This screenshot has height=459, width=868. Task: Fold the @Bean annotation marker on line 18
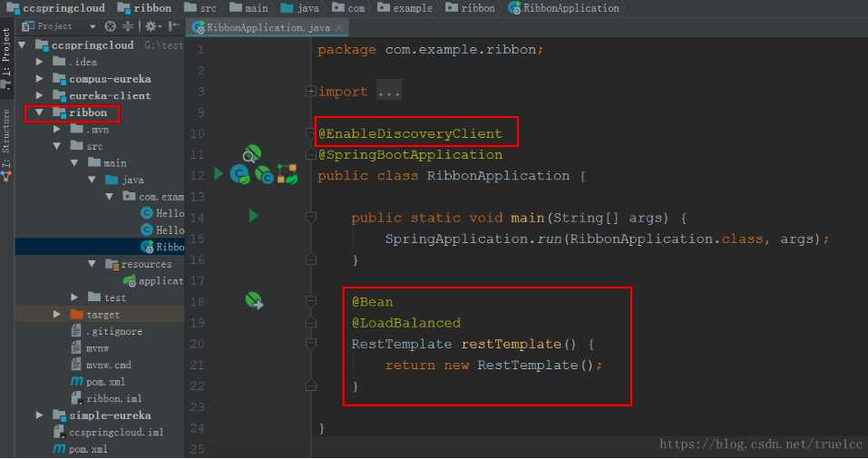click(310, 301)
